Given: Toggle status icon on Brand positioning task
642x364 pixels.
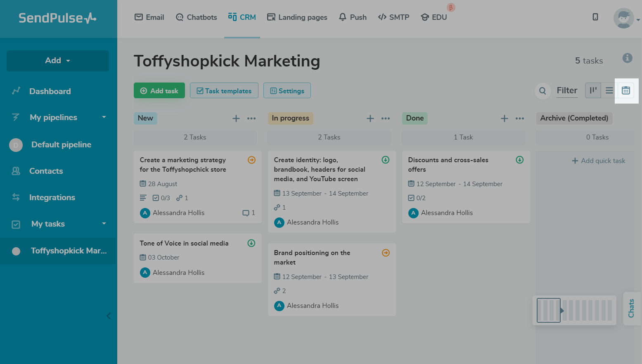Looking at the screenshot, I should [x=386, y=253].
